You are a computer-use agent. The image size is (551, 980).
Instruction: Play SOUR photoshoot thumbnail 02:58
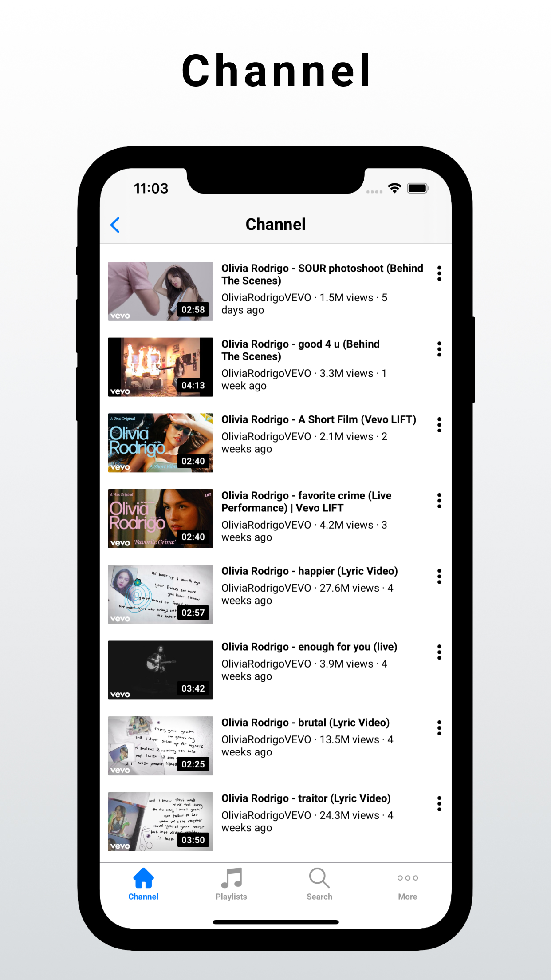tap(160, 291)
